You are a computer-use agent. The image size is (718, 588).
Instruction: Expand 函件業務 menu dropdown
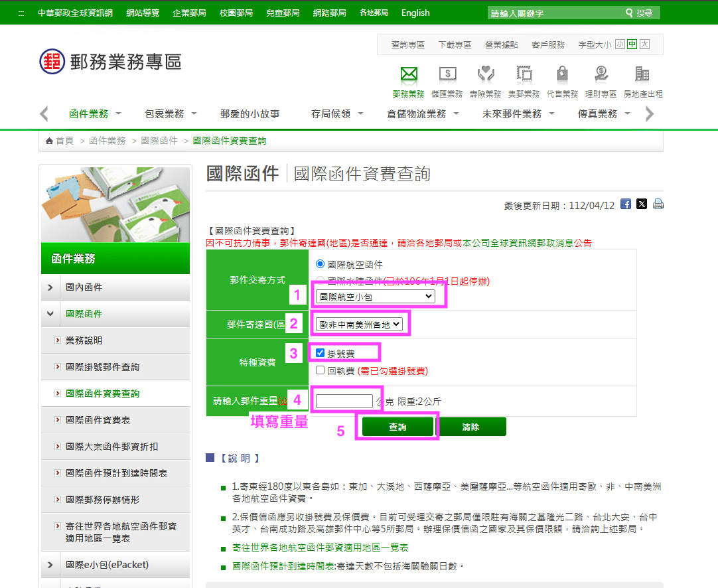118,113
